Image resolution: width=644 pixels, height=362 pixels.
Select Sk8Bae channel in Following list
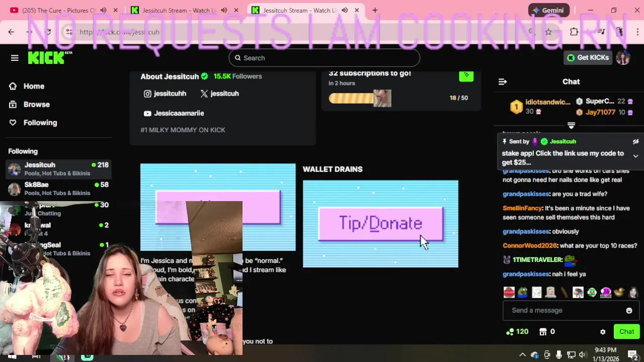(58, 189)
